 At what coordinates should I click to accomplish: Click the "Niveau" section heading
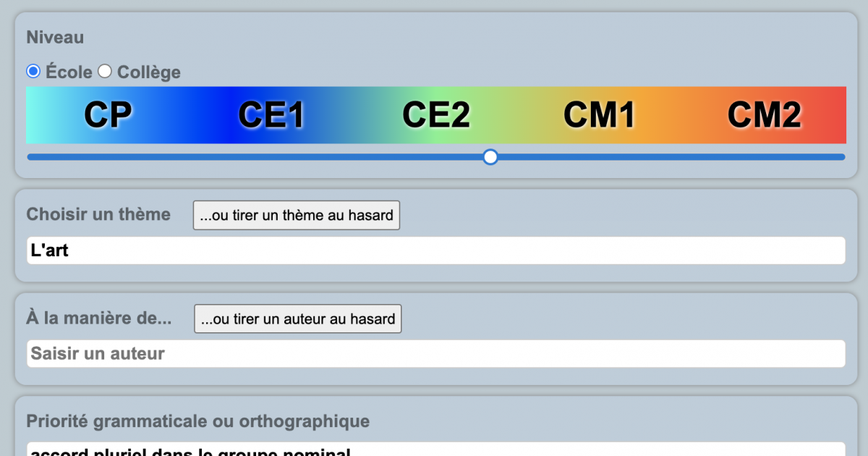tap(55, 37)
